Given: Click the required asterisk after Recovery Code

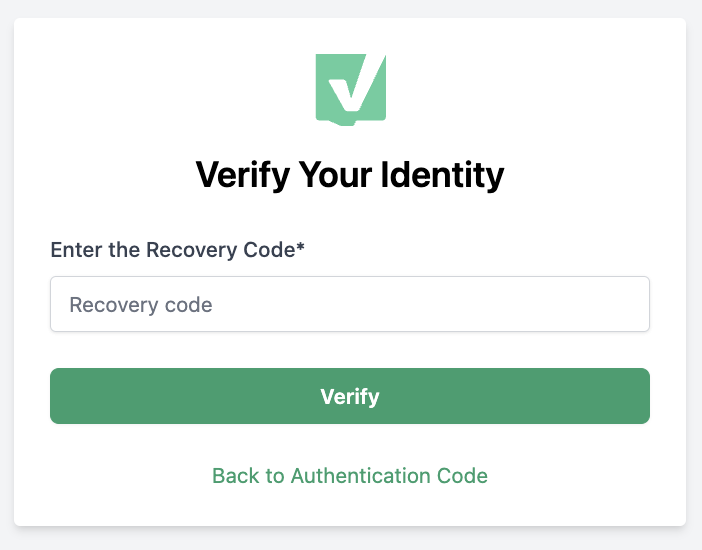Looking at the screenshot, I should pos(300,246).
